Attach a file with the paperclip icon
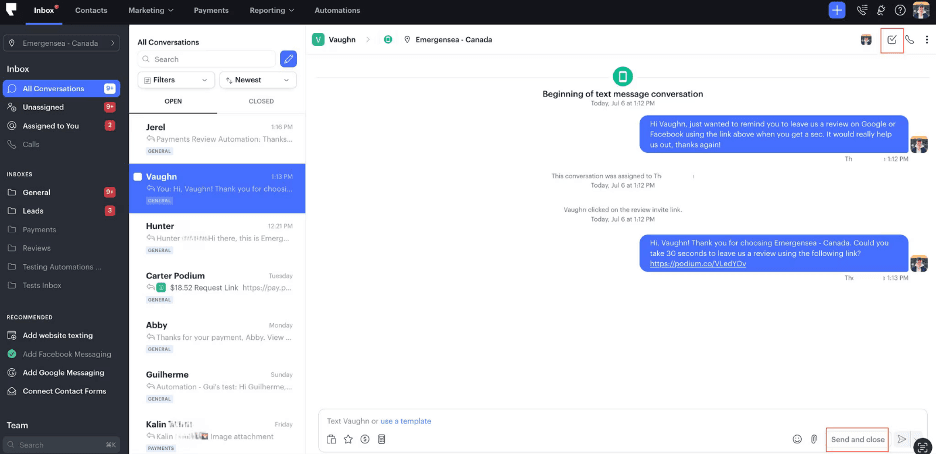 click(814, 439)
